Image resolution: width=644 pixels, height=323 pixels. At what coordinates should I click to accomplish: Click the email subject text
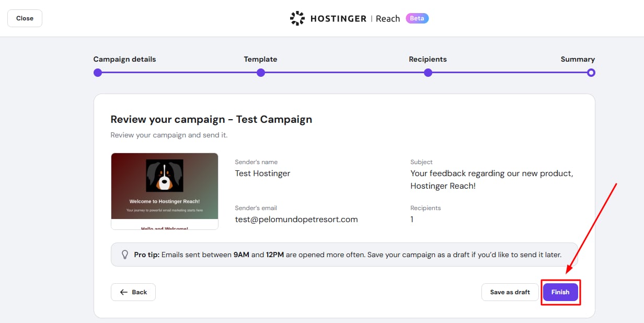(x=491, y=179)
